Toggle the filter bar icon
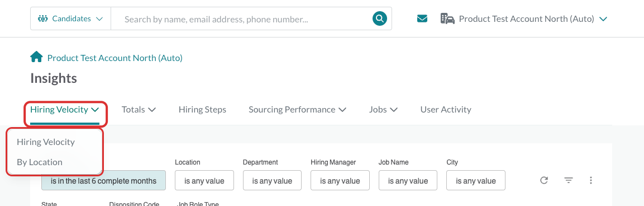 [569, 180]
